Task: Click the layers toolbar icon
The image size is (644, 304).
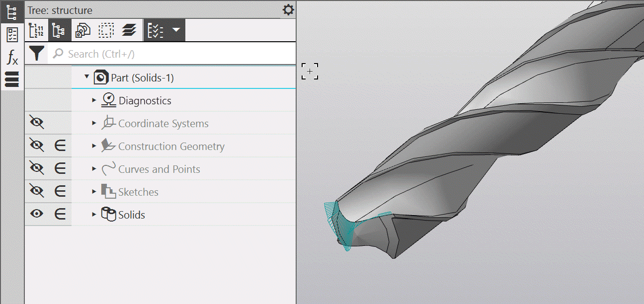Action: pyautogui.click(x=129, y=31)
